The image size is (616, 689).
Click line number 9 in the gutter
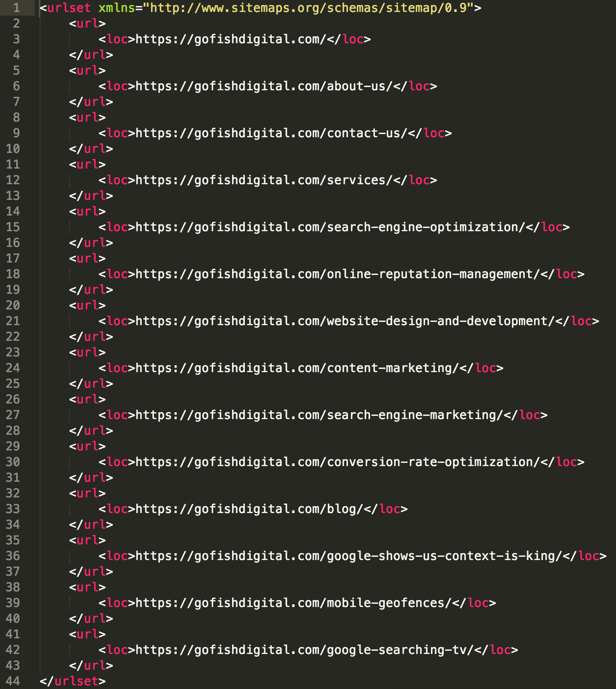pyautogui.click(x=16, y=133)
